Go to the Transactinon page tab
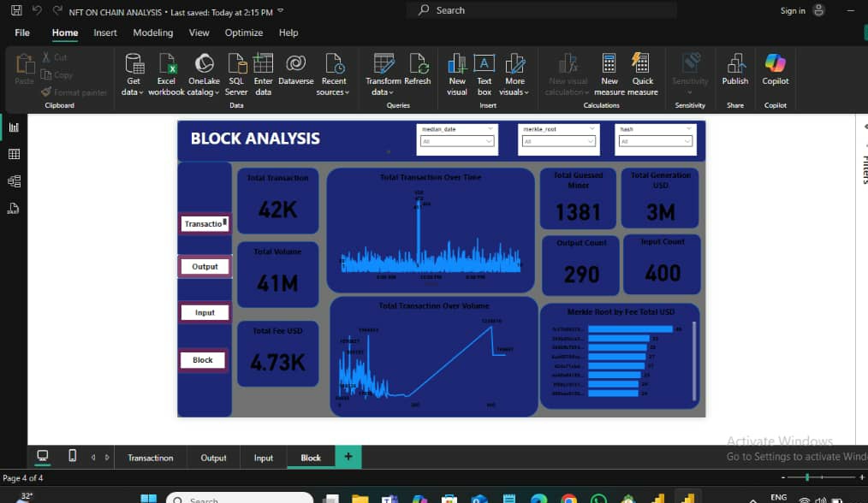Image resolution: width=868 pixels, height=503 pixels. (151, 458)
